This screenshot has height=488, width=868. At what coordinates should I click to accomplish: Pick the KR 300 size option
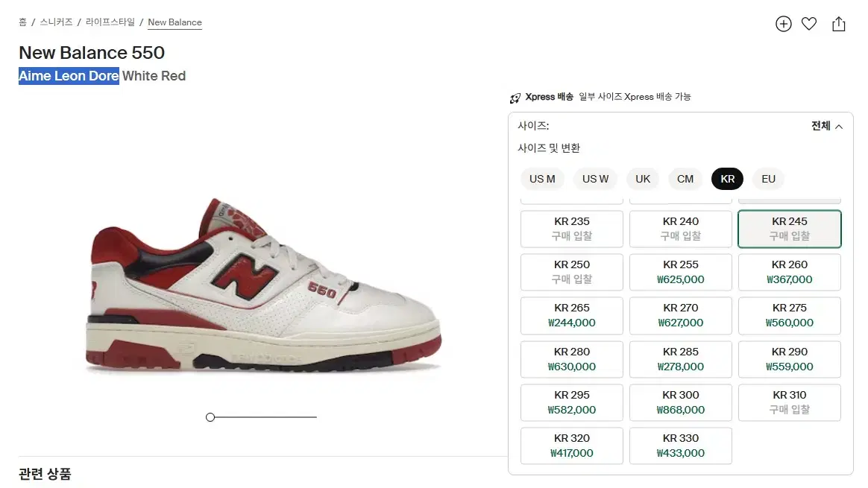680,402
